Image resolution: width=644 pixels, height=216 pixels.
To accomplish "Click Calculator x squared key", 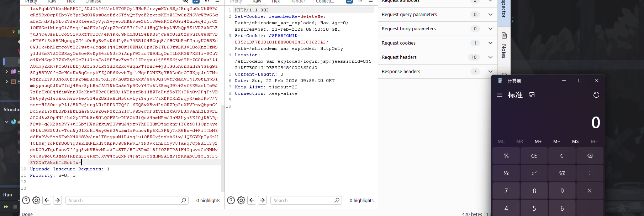I will [x=534, y=173].
